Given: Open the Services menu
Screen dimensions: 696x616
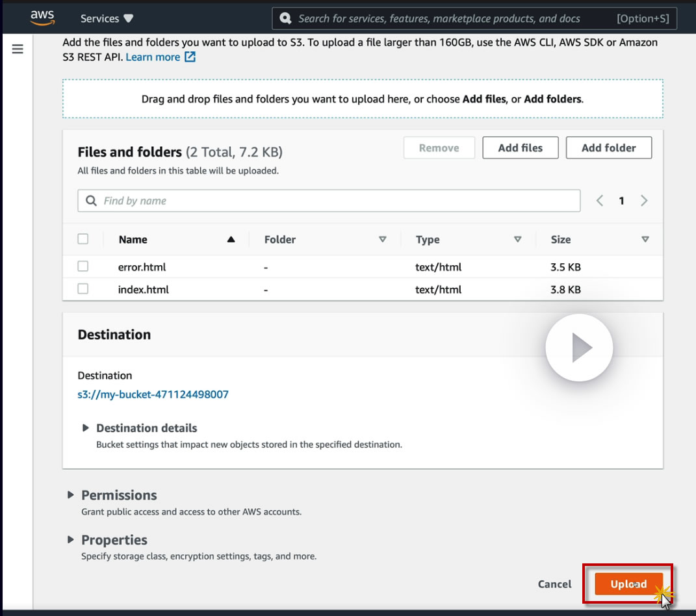Looking at the screenshot, I should 107,18.
